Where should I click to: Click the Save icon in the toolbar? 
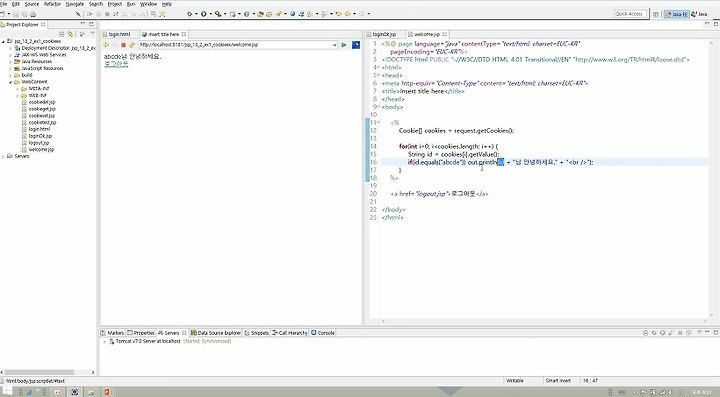pos(16,14)
